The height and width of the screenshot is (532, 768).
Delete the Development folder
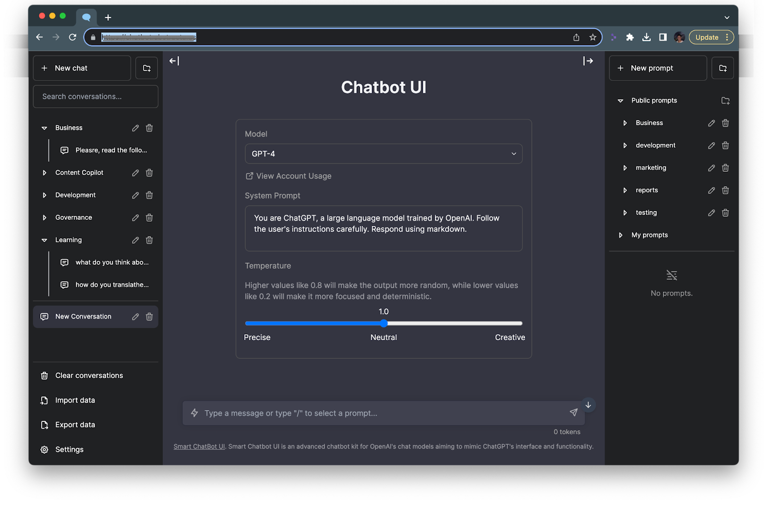click(x=149, y=195)
